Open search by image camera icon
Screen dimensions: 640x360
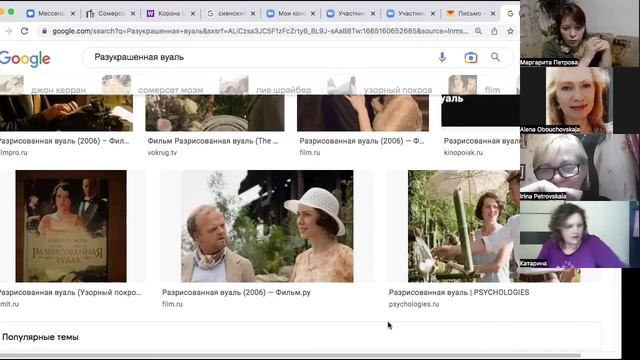[471, 58]
